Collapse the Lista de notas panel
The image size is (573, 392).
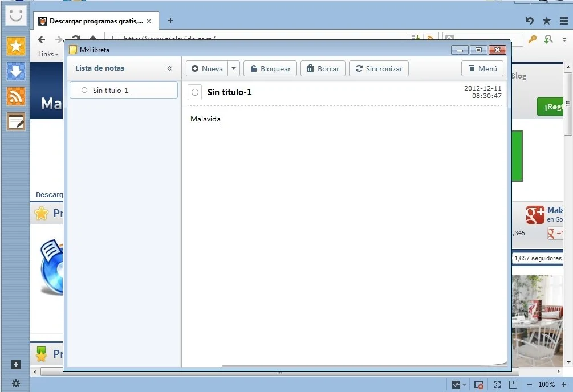pyautogui.click(x=169, y=68)
